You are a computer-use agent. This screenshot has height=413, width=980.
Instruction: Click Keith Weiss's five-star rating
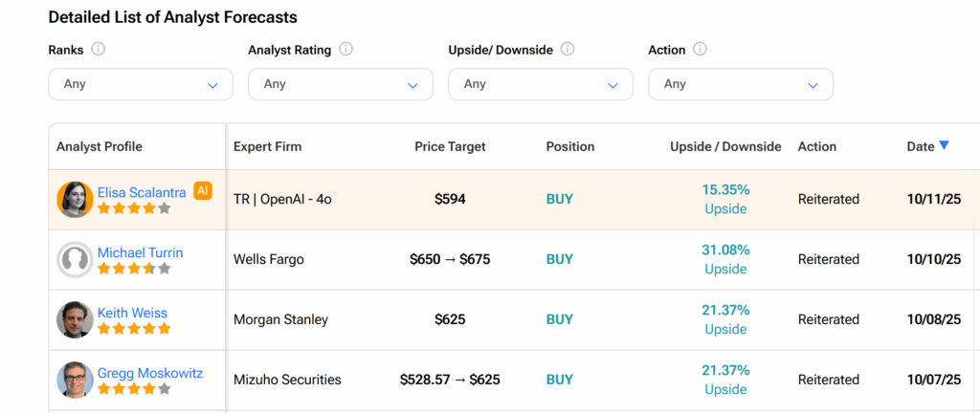[134, 329]
